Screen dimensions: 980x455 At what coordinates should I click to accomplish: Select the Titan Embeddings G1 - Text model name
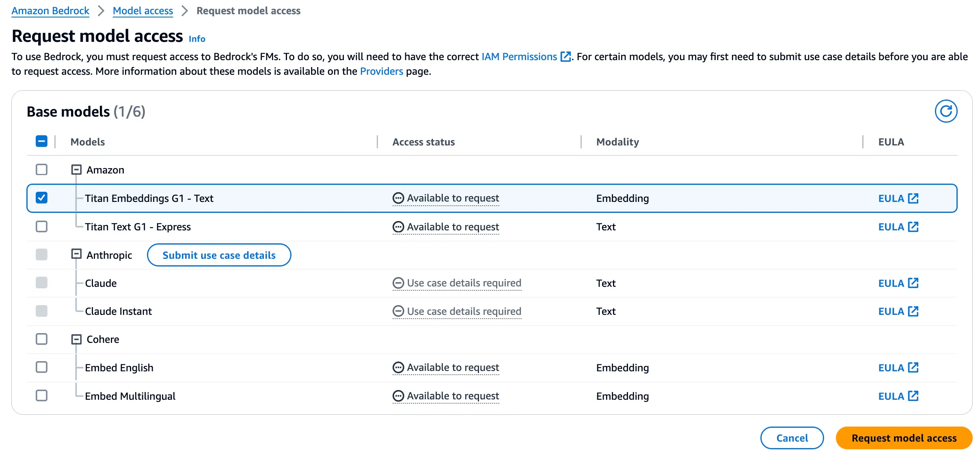click(149, 198)
